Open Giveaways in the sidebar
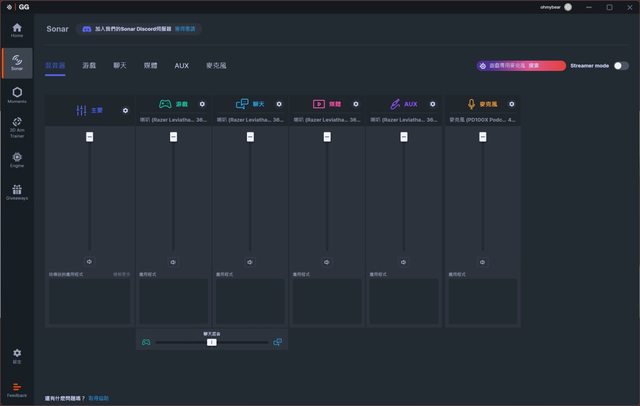Viewport: 640px width, 406px height. pyautogui.click(x=17, y=191)
